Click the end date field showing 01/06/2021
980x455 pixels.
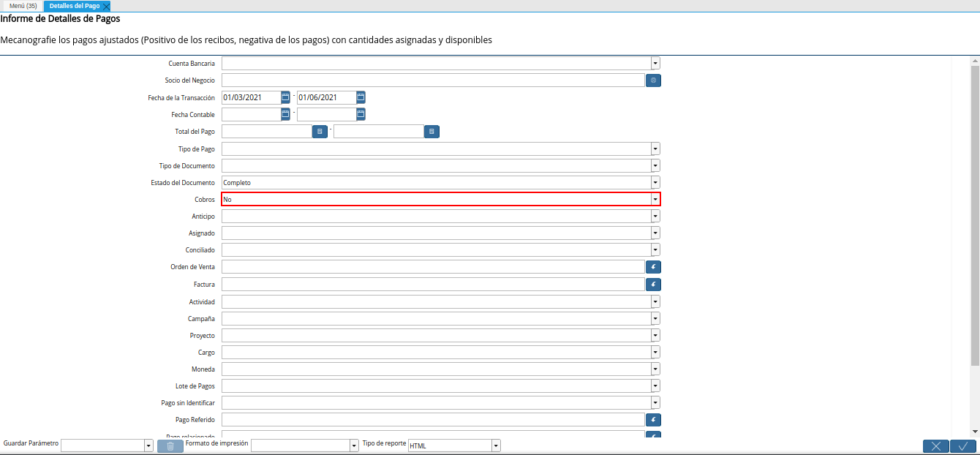[326, 97]
